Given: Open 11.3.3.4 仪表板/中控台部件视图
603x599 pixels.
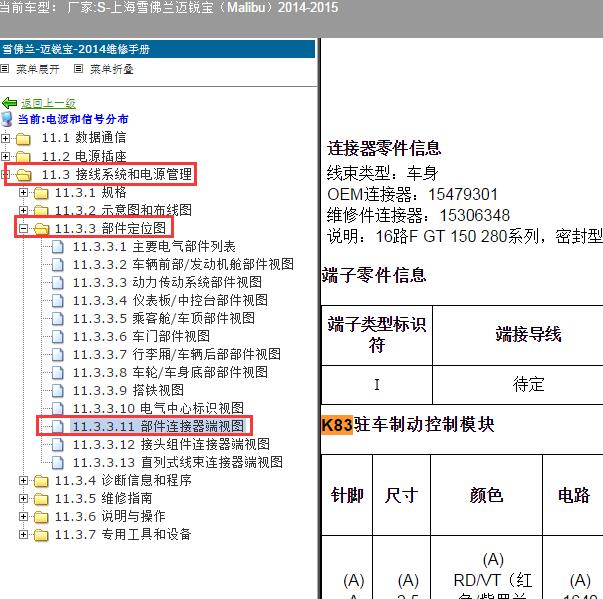Looking at the screenshot, I should click(170, 301).
